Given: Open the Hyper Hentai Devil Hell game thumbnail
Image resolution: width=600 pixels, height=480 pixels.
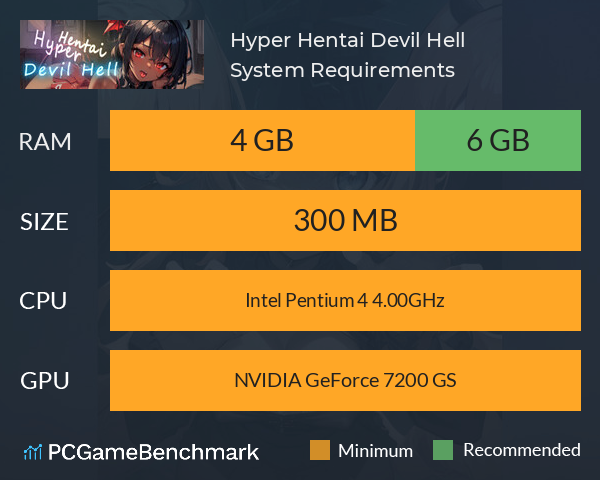Looking at the screenshot, I should click(x=112, y=54).
